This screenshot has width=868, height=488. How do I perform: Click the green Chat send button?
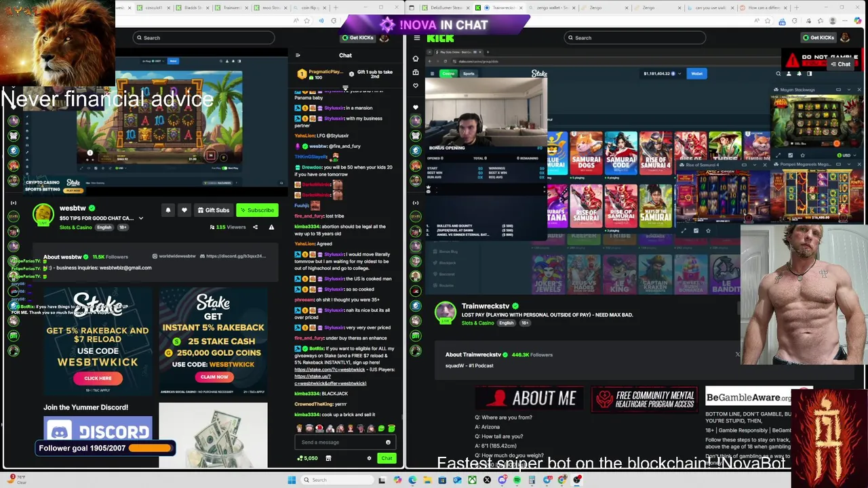387,458
